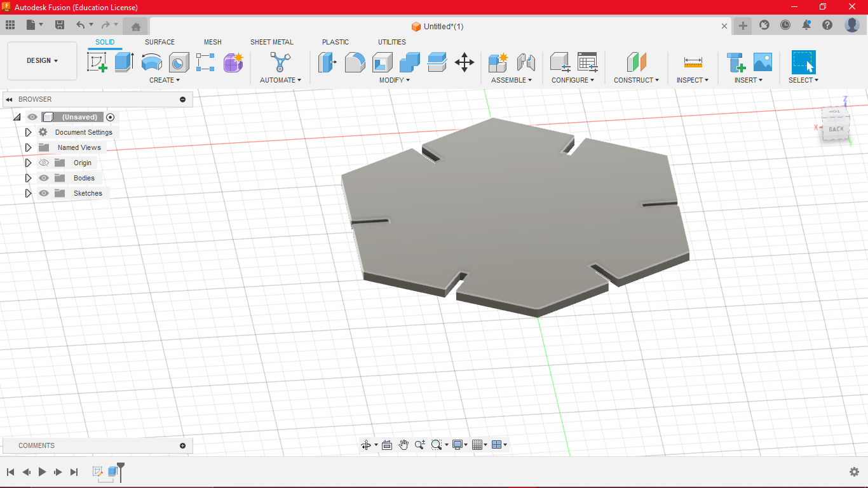The height and width of the screenshot is (488, 868).
Task: Open the CREATE dropdown menu
Action: [x=165, y=80]
